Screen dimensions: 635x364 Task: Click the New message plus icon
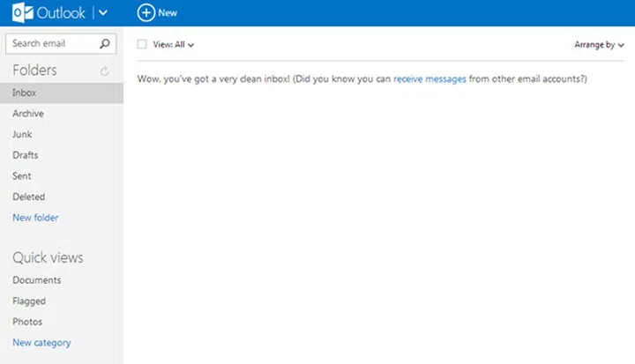pos(146,13)
